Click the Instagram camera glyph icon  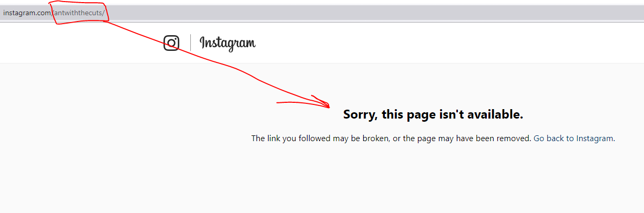click(x=171, y=43)
